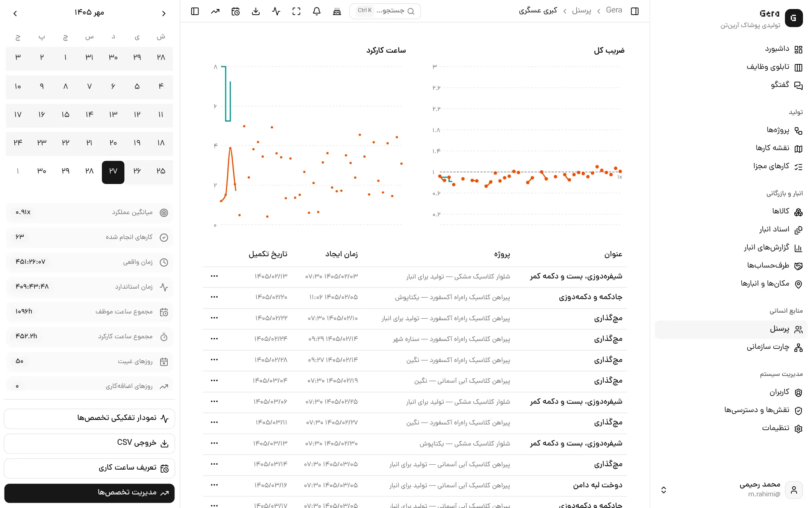Click the محمد رحیمی user avatar
The height and width of the screenshot is (508, 812).
click(x=794, y=490)
